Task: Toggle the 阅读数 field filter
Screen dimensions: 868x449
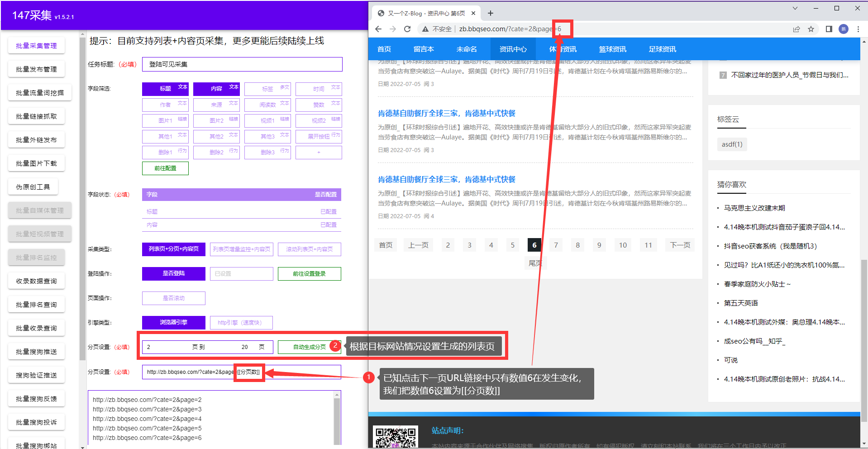Action: click(267, 105)
